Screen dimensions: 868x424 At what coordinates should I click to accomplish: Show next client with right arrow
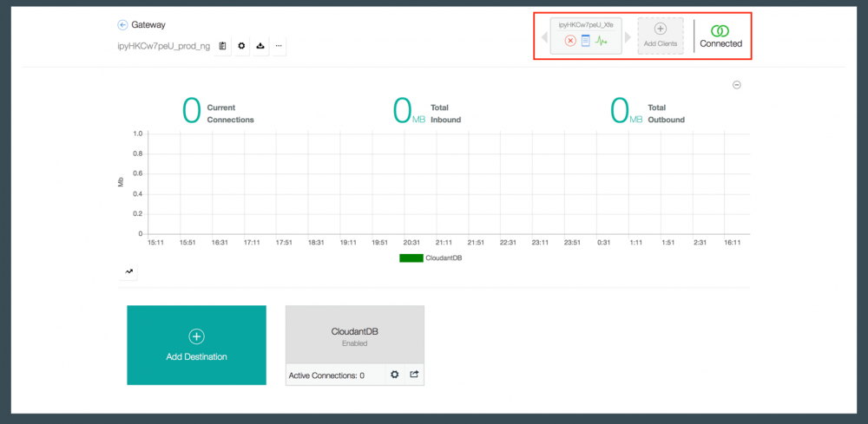(x=628, y=37)
